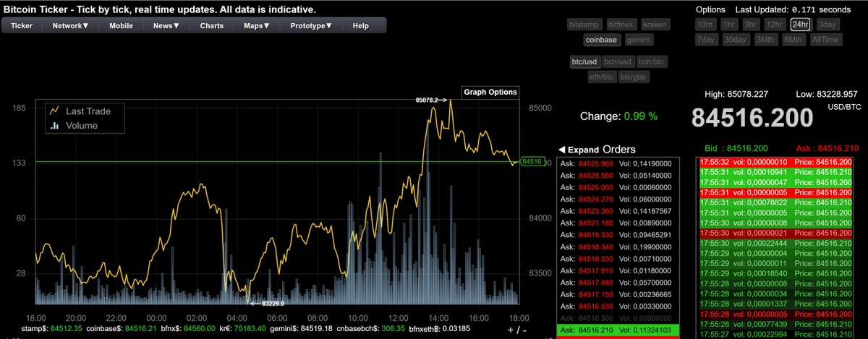Set chart range to AllTime
This screenshot has height=339, width=868.
coord(825,40)
